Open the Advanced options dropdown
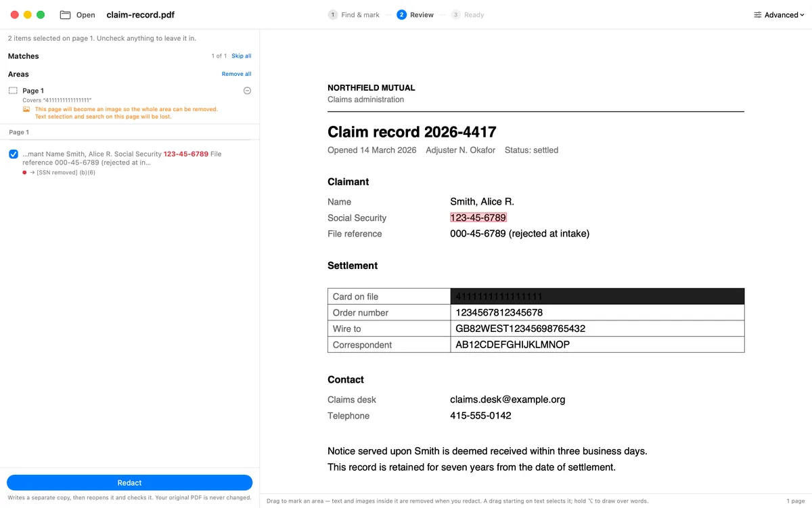This screenshot has width=812, height=508. pyautogui.click(x=779, y=15)
